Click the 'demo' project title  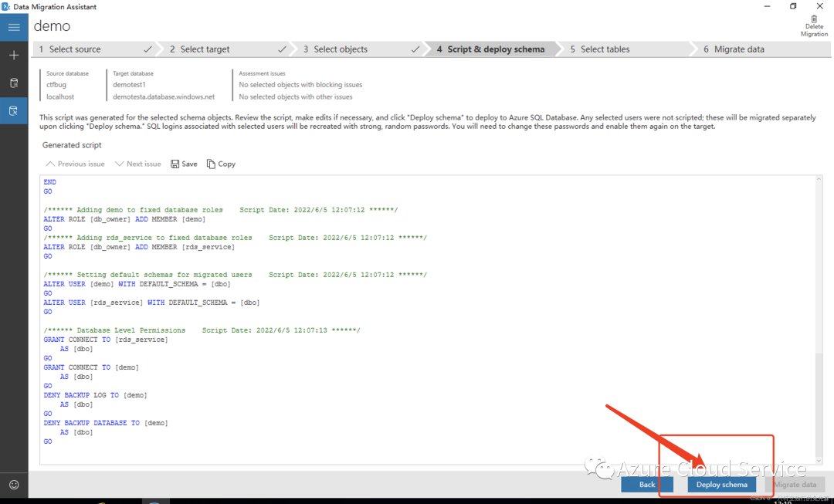53,26
